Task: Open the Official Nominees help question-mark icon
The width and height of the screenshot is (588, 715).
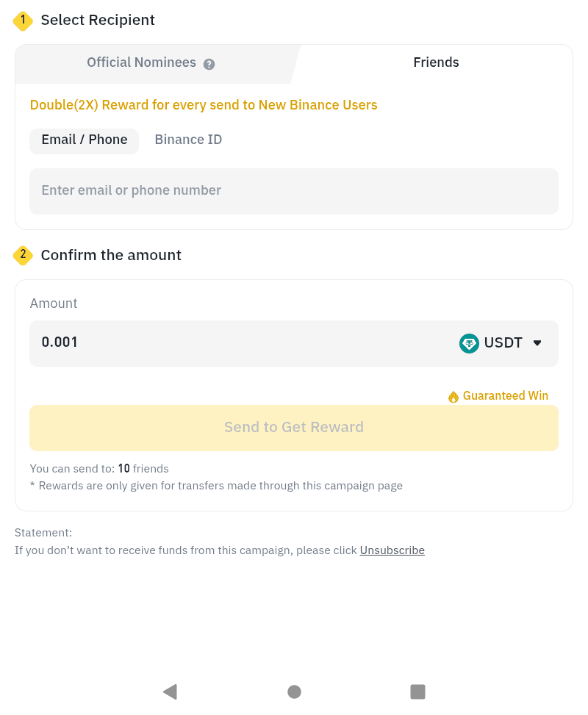Action: pyautogui.click(x=209, y=64)
